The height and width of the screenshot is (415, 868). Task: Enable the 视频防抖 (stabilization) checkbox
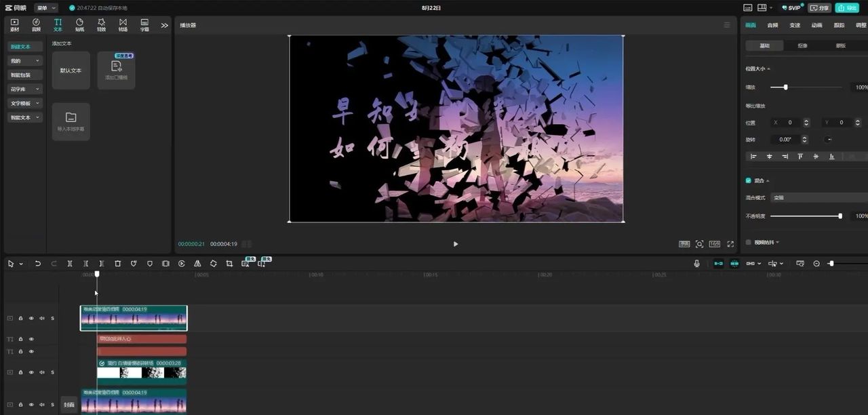tap(749, 242)
